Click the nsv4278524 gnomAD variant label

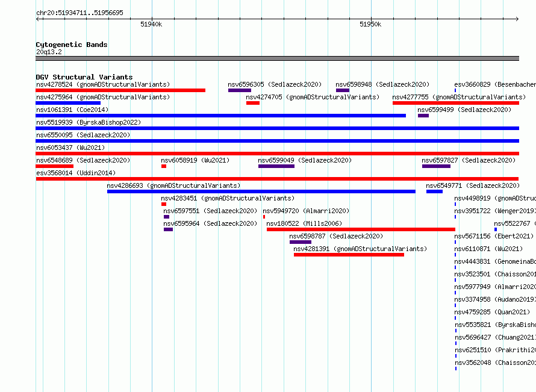(x=103, y=84)
